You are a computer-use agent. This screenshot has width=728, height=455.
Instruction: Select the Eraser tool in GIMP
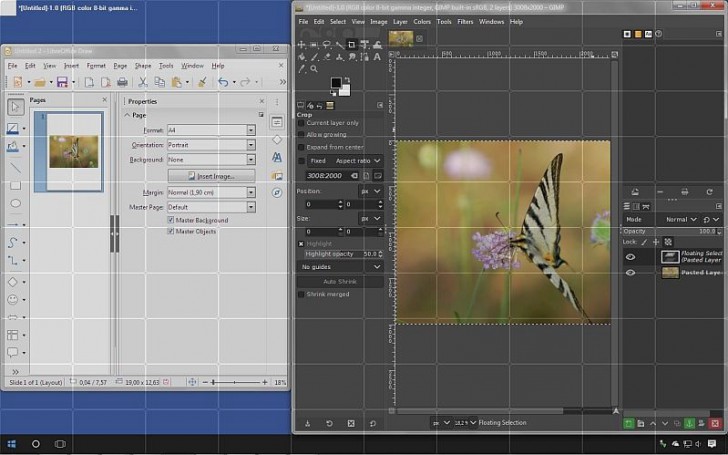(327, 57)
